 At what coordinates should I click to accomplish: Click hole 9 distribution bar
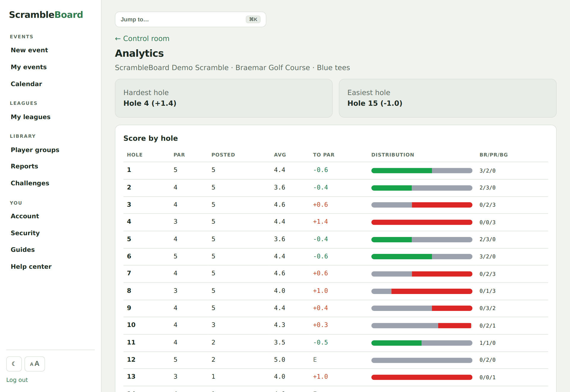(422, 308)
